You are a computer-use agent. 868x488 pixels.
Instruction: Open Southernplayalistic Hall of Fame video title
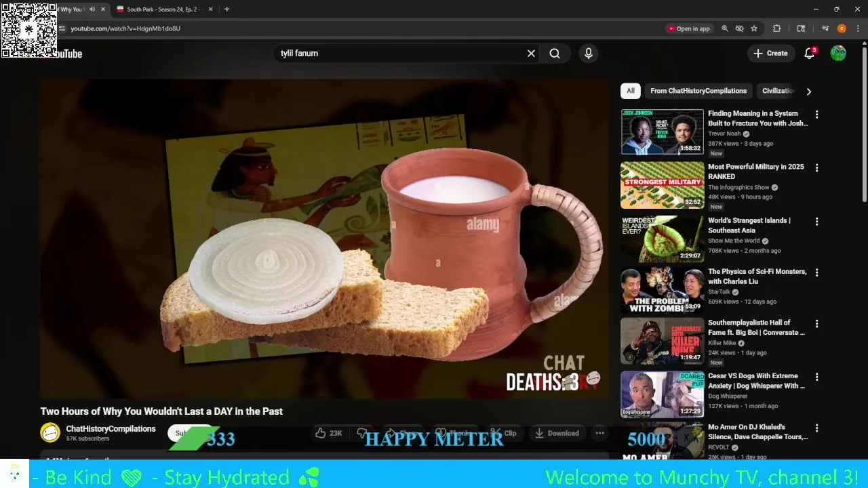(757, 327)
